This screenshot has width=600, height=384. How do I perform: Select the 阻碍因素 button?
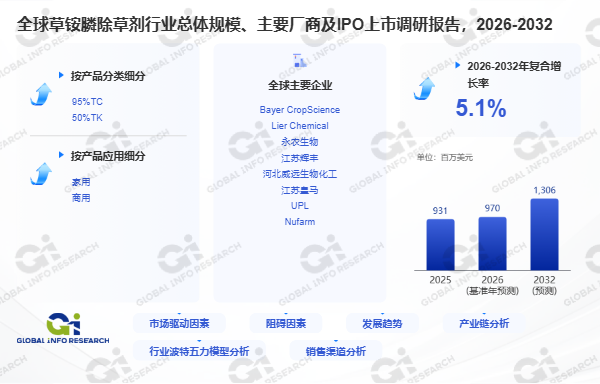[x=286, y=324]
